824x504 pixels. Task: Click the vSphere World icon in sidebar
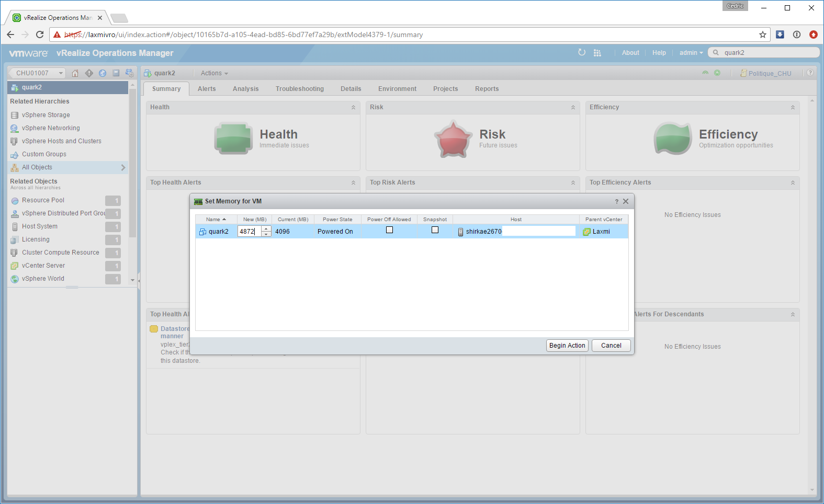[x=15, y=279]
